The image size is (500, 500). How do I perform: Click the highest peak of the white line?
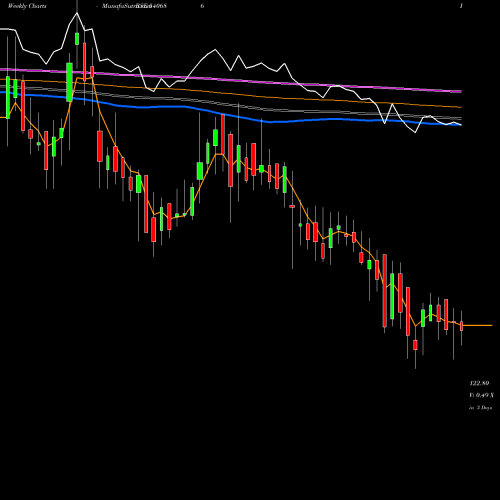[77, 13]
